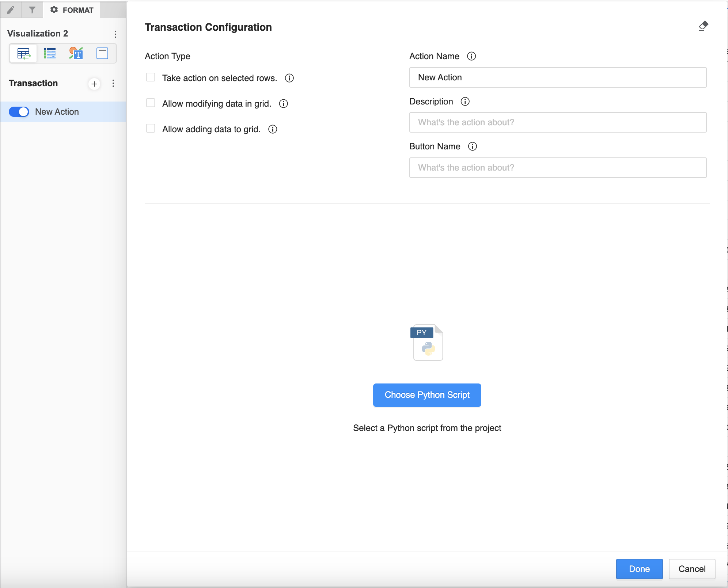Select the transaction grid options icon
This screenshot has height=588, width=728.
(24, 54)
